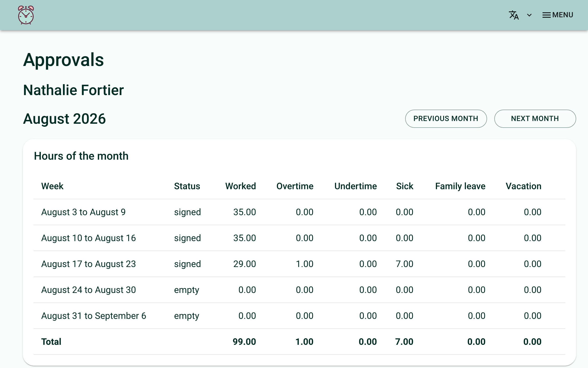The image size is (588, 368).
Task: Click the Worked column header
Action: point(241,186)
